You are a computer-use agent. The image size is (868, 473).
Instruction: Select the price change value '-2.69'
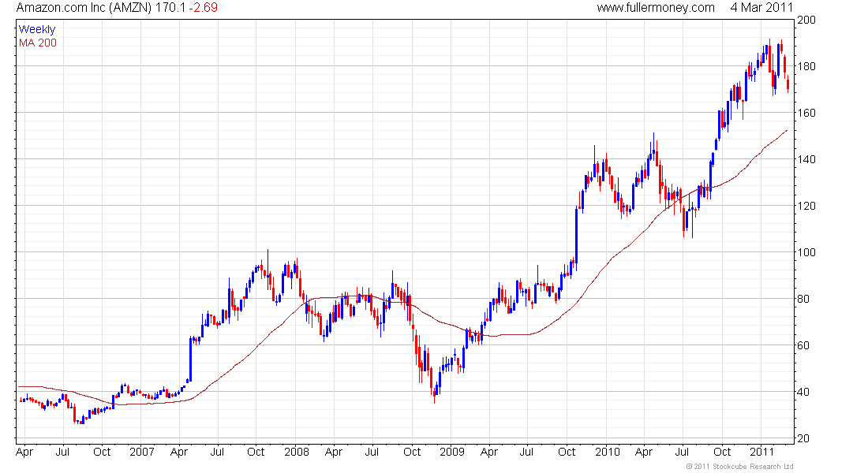[x=203, y=8]
